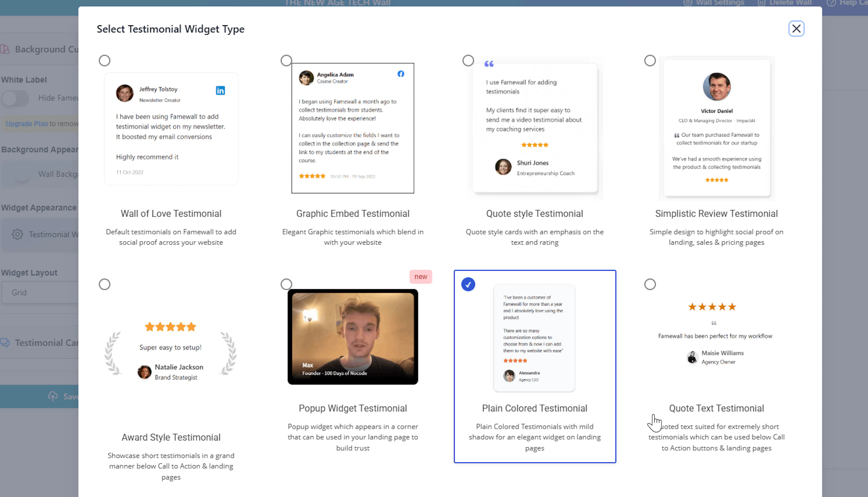868x497 pixels.
Task: Click the Plain Colored Testimonial title
Action: pyautogui.click(x=534, y=408)
